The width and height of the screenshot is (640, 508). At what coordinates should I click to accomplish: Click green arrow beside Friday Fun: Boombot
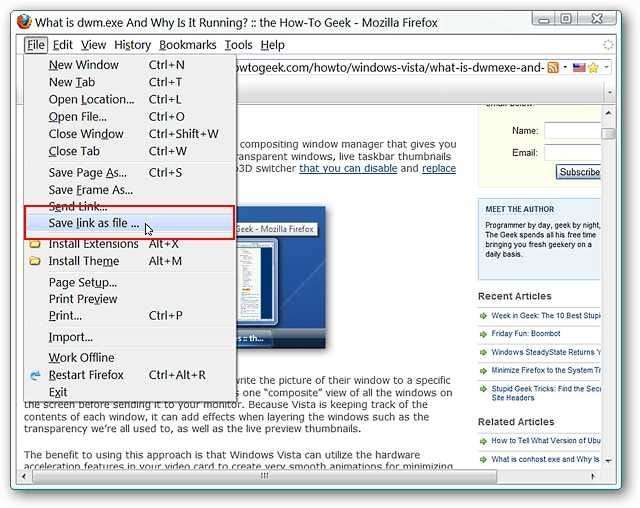click(484, 334)
